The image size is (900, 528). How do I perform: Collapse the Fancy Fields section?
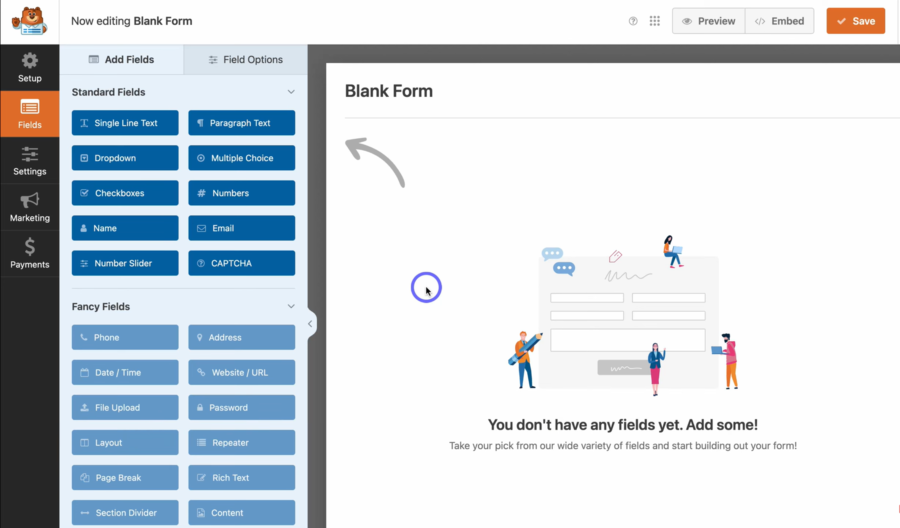[x=291, y=306]
